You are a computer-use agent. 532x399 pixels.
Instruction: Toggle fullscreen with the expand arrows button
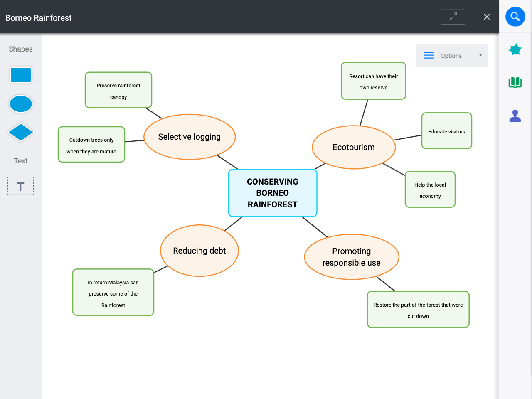point(453,16)
